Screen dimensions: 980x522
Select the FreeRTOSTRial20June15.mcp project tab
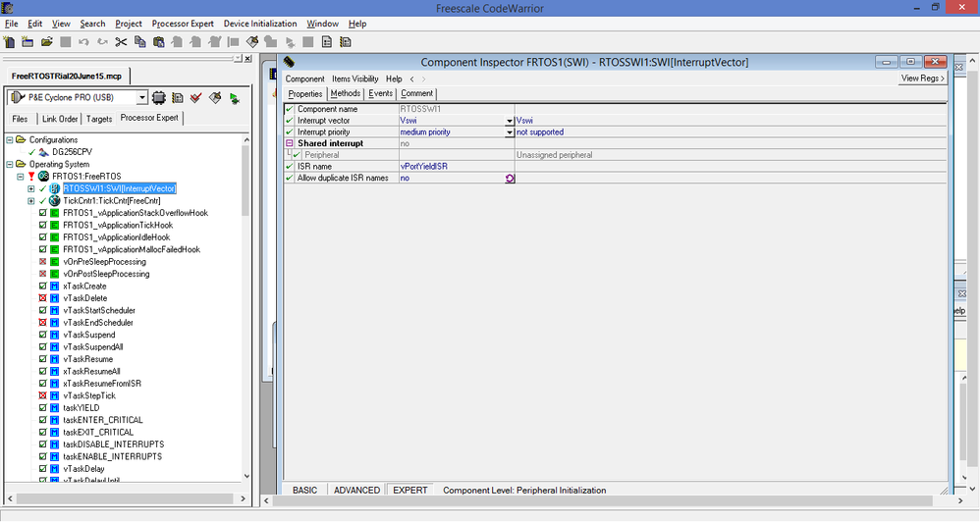coord(66,77)
